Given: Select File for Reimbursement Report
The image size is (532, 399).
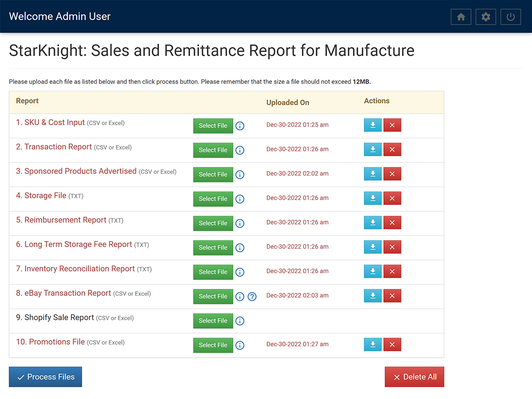Looking at the screenshot, I should (213, 223).
